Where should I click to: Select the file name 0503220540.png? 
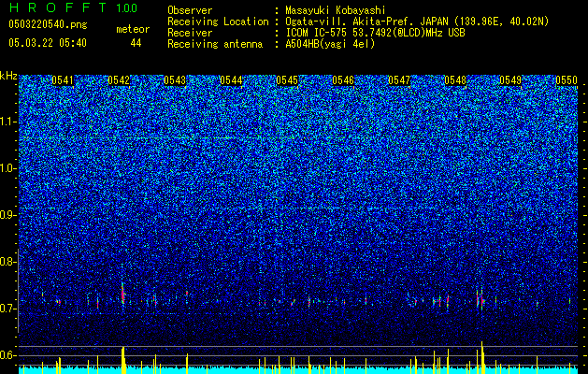[48, 24]
